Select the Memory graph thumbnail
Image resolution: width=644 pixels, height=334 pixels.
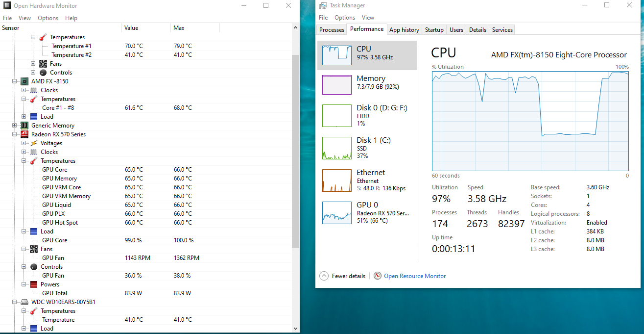[337, 84]
